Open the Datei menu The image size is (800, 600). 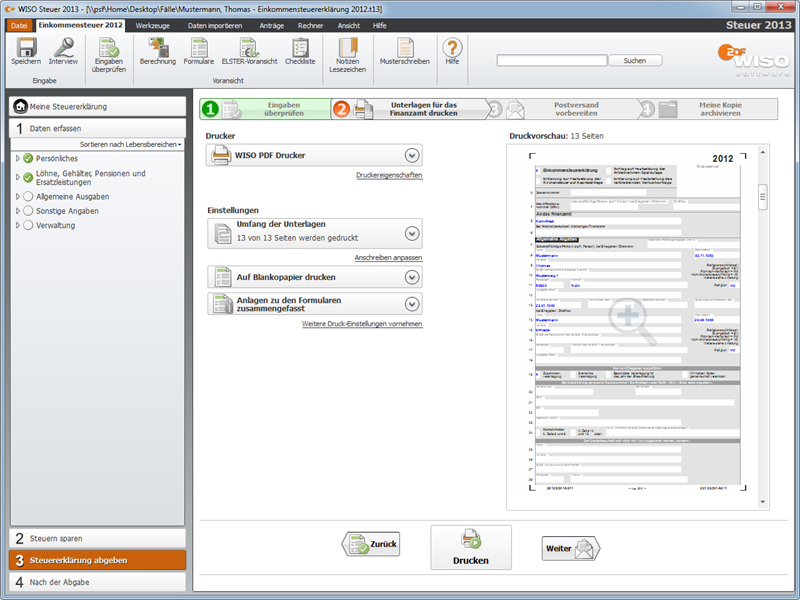click(x=19, y=26)
